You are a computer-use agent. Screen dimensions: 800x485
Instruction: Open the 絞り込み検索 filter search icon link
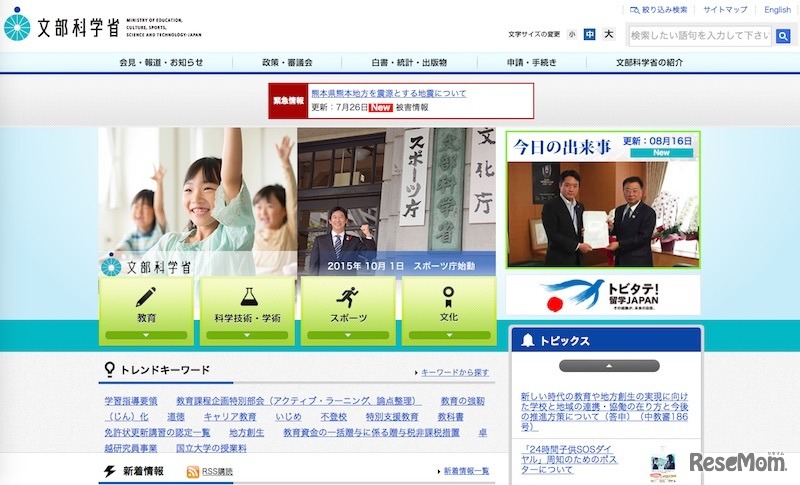click(x=659, y=10)
